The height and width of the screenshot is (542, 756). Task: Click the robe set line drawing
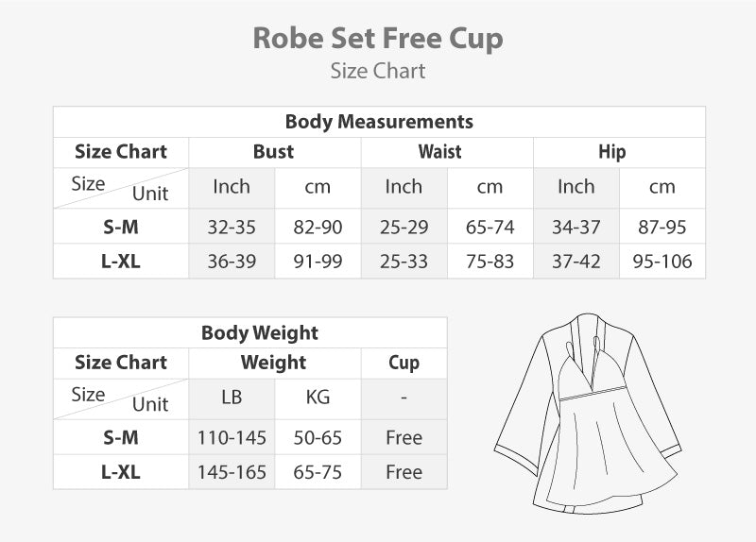pos(590,417)
